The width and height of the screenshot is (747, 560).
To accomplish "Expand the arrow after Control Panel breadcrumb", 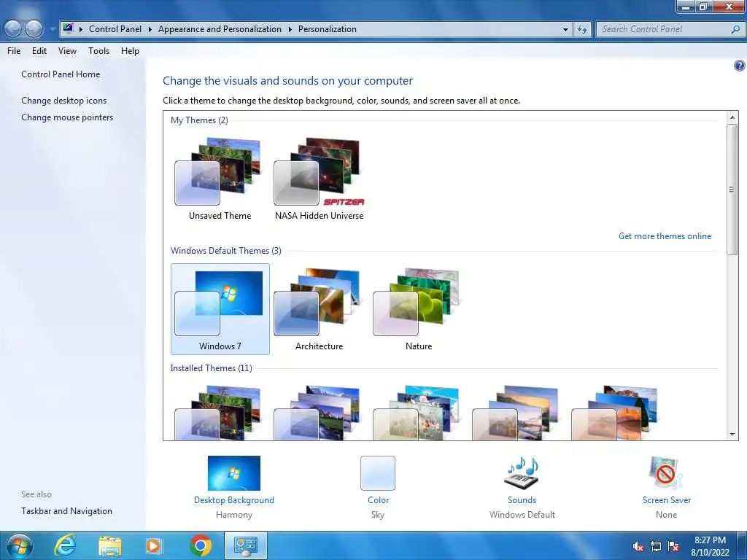I will [150, 29].
